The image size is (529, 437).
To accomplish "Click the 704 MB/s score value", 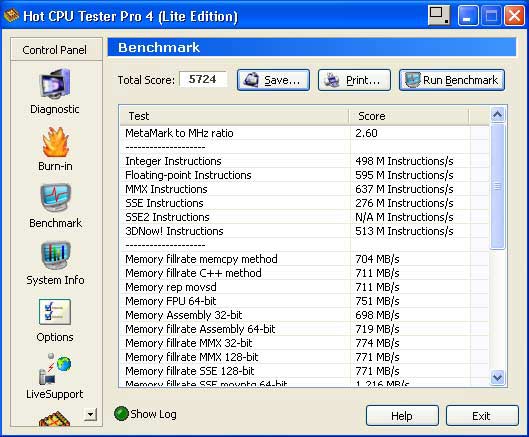I will coord(377,259).
